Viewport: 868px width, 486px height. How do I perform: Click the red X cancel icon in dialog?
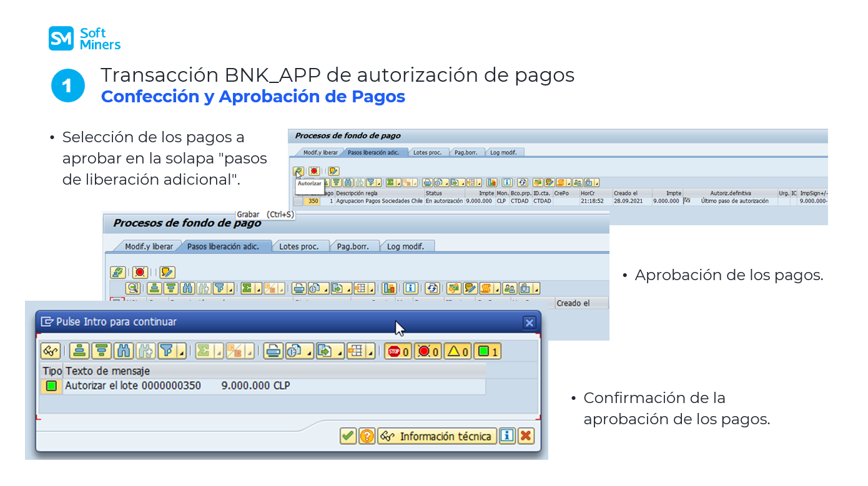coord(526,436)
